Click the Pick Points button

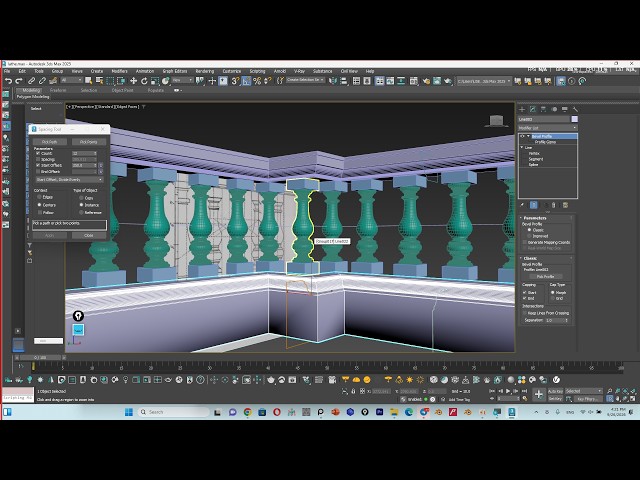click(x=89, y=142)
